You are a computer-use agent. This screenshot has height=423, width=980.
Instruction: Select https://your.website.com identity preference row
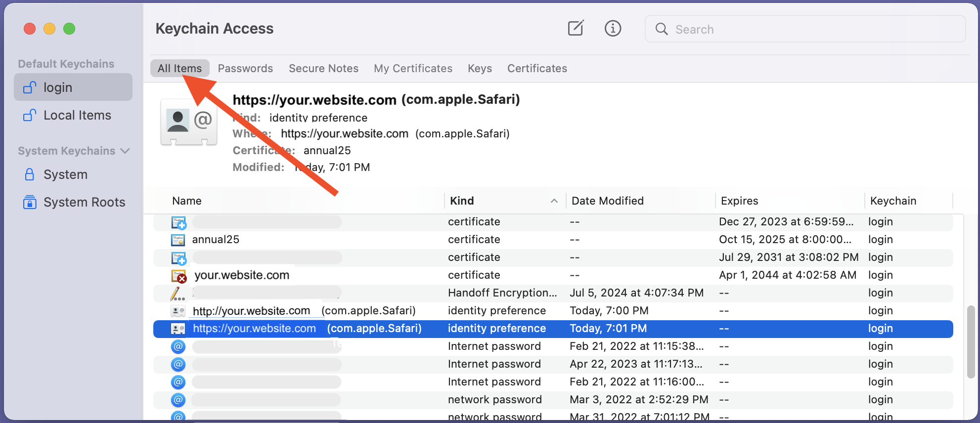click(x=553, y=329)
